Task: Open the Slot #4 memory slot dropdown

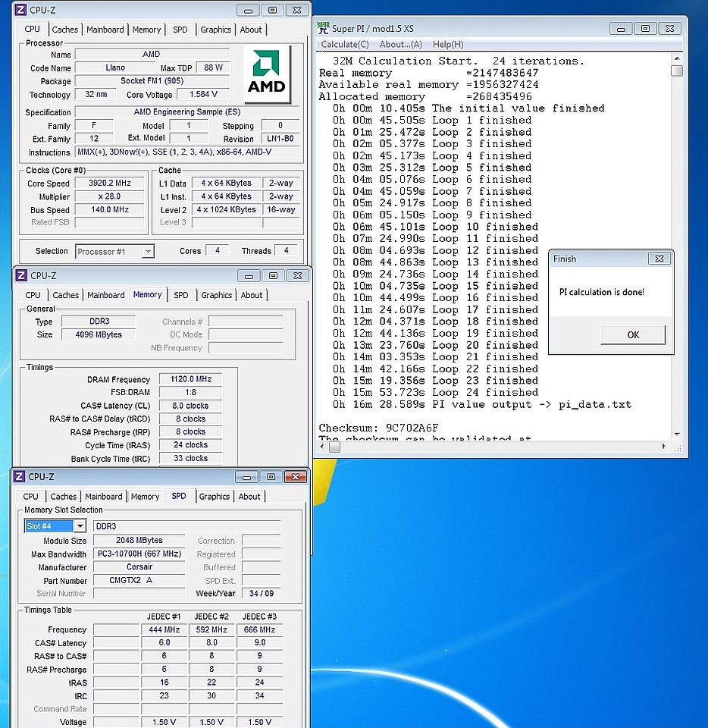Action: coord(80,526)
